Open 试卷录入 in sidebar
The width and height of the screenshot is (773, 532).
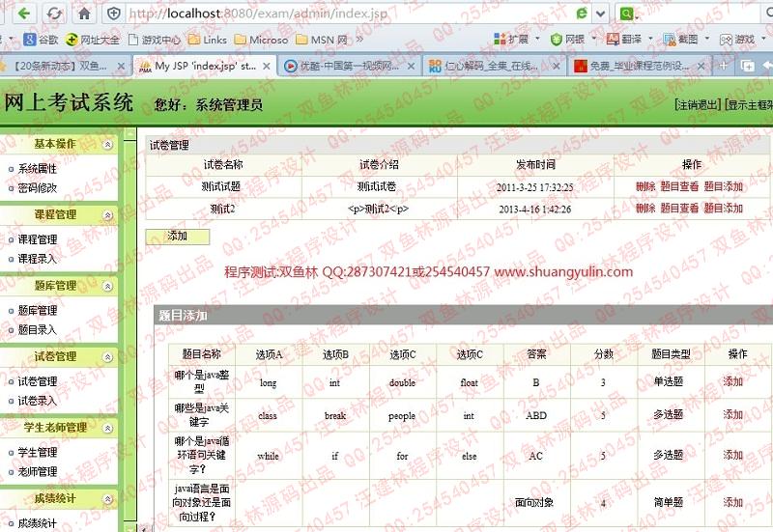[x=38, y=401]
